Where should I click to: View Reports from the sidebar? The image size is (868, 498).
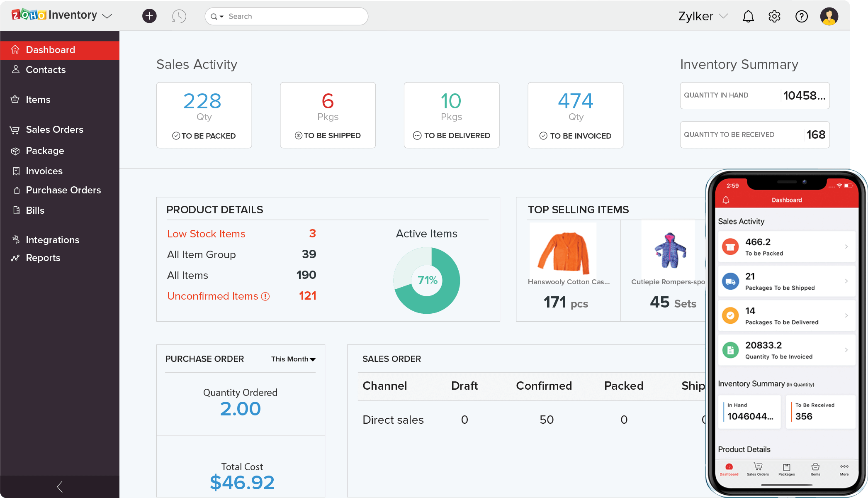tap(43, 258)
